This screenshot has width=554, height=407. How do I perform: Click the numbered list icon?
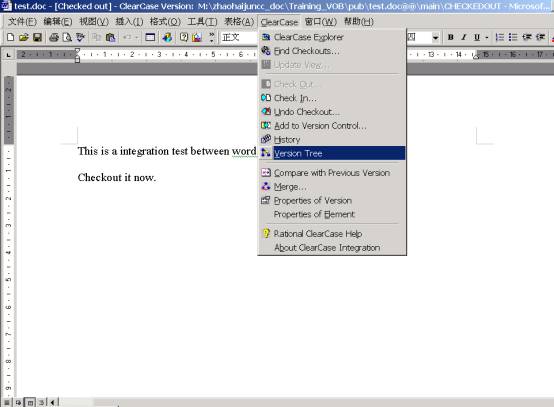point(500,37)
